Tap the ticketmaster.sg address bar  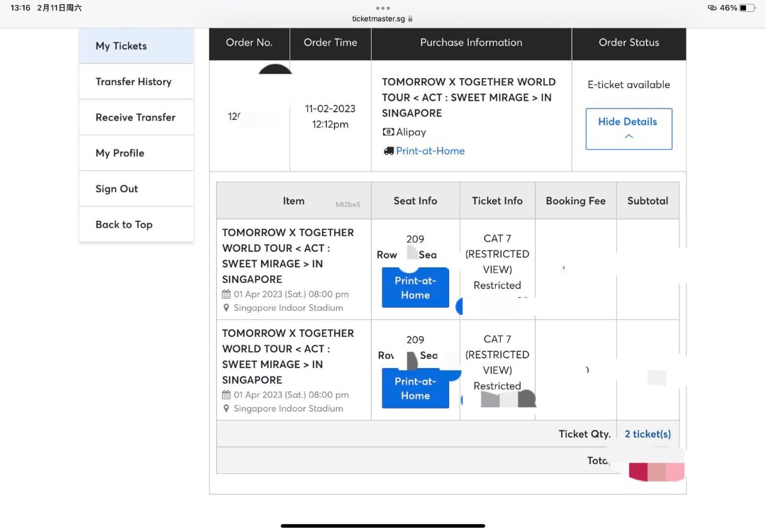[379, 19]
